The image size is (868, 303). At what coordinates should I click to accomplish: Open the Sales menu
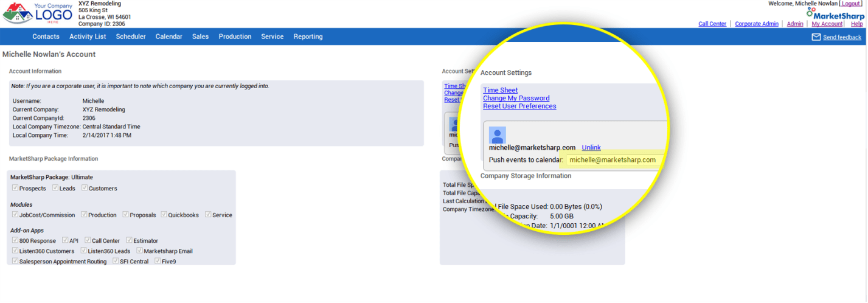tap(201, 37)
